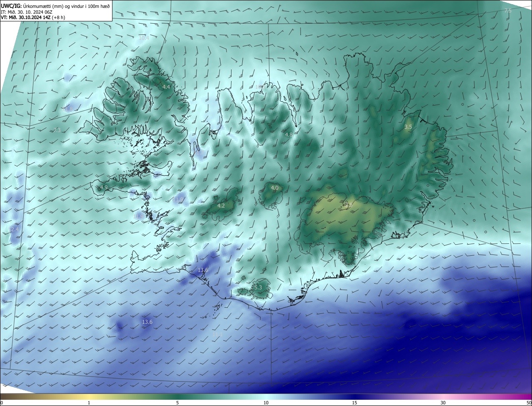Click the 5.3 value label on the map
The height and width of the screenshot is (406, 532).
[x=258, y=287]
